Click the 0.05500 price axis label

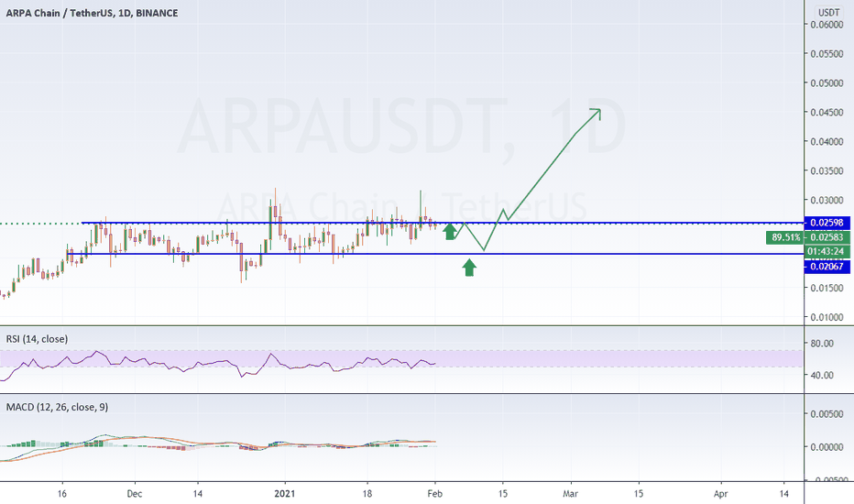pos(827,54)
